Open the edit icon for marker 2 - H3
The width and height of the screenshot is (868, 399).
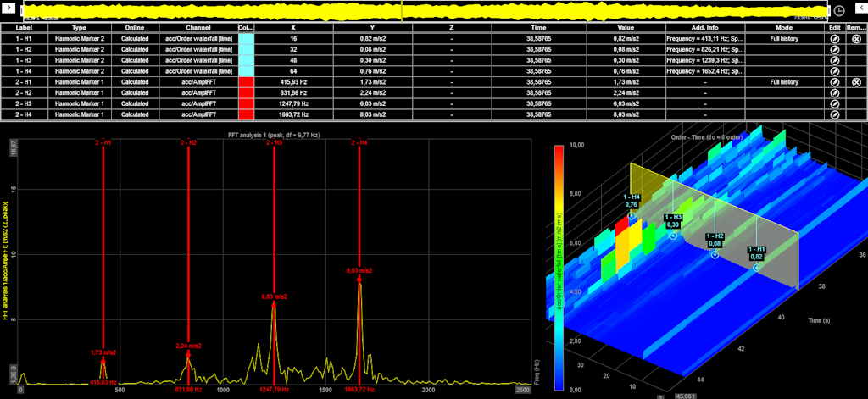[x=835, y=103]
